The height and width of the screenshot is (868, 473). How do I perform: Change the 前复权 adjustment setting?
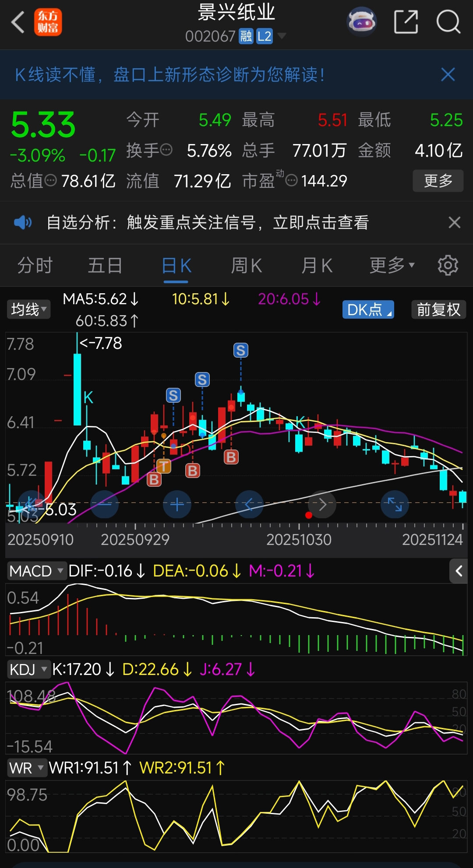[438, 309]
